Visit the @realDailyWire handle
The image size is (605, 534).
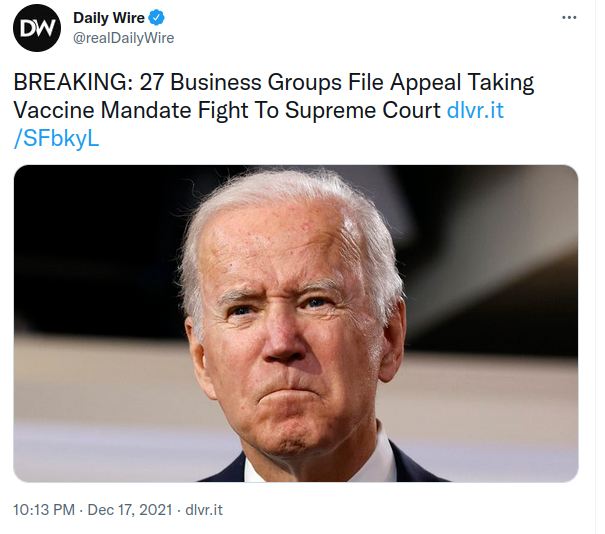(x=123, y=38)
